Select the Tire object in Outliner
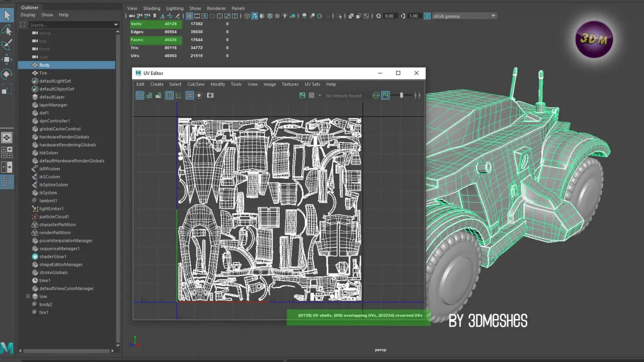The height and width of the screenshot is (362, 644). 43,73
